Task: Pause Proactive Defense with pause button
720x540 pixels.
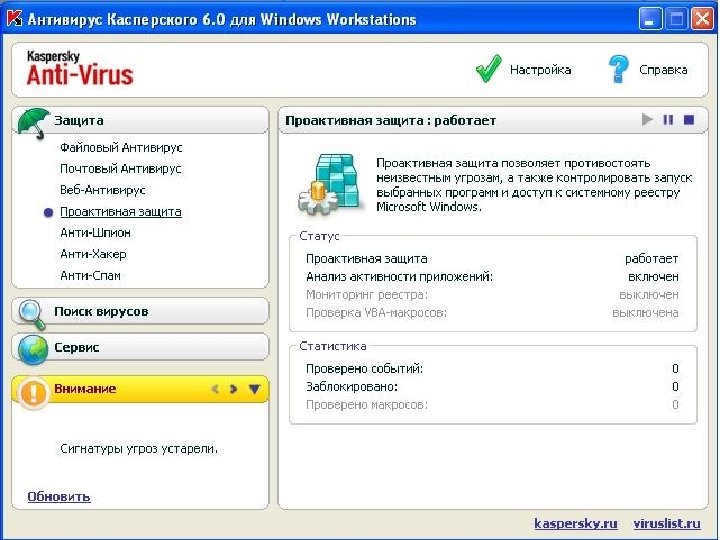Action: pos(668,120)
